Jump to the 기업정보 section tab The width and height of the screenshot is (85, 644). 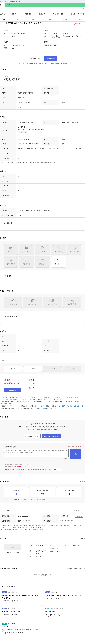tap(82, 19)
